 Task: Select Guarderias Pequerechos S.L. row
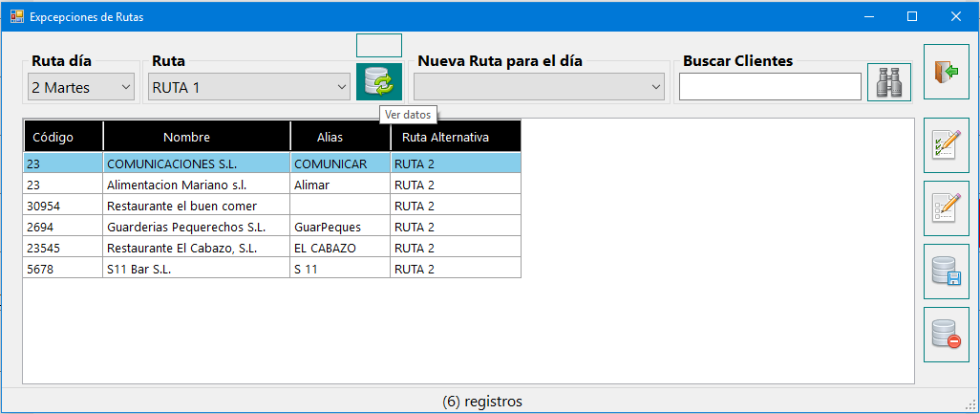point(272,227)
